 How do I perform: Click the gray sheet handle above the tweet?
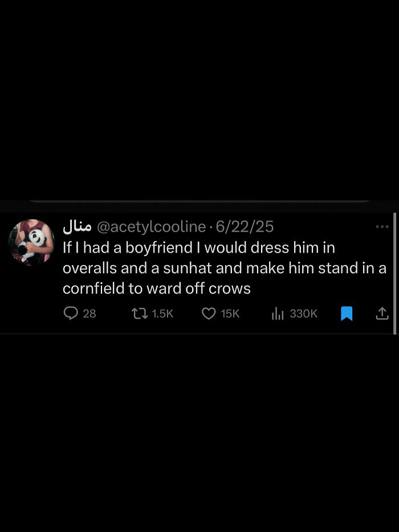pos(199,201)
